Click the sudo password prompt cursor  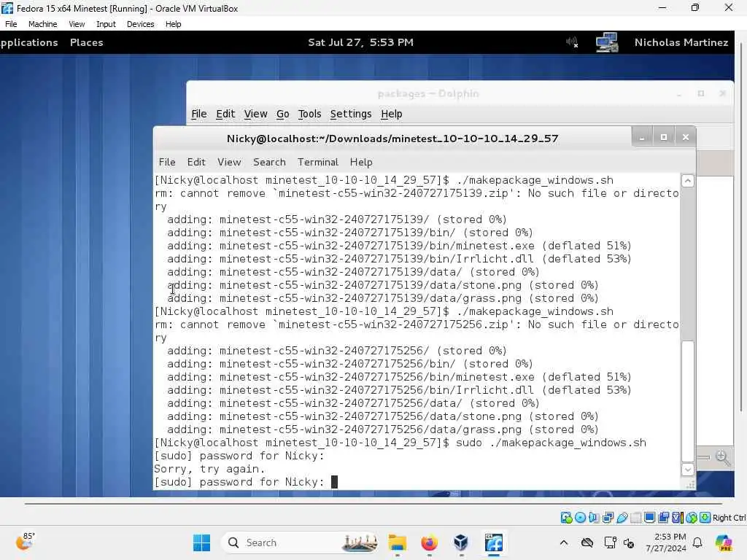pyautogui.click(x=334, y=482)
